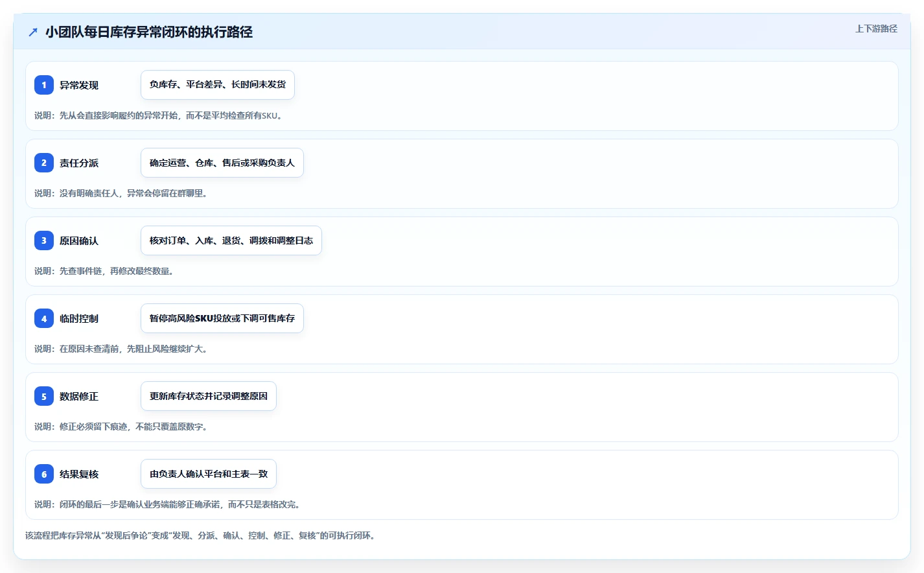This screenshot has height=573, width=924.
Task: Click the 更新库存状态并记录调整原因 box
Action: (209, 396)
